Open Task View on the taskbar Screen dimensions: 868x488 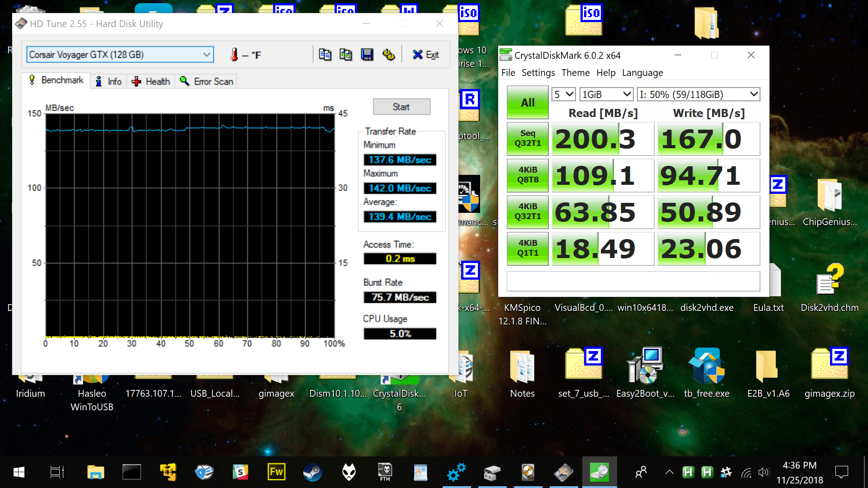(57, 473)
